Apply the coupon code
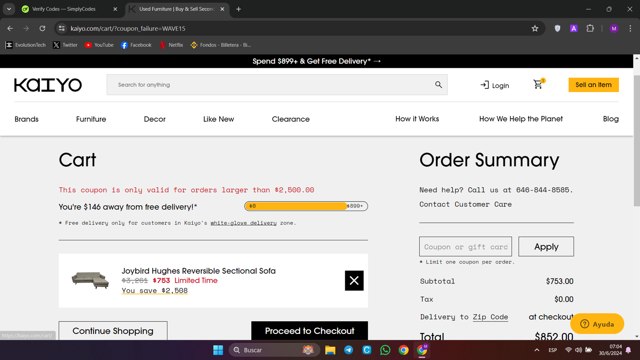The width and height of the screenshot is (640, 360). coord(546,247)
